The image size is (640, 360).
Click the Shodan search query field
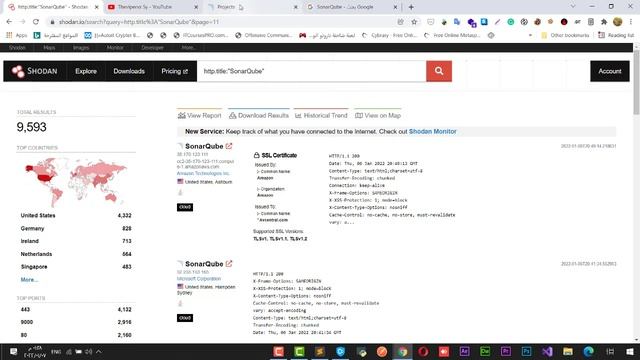click(312, 71)
